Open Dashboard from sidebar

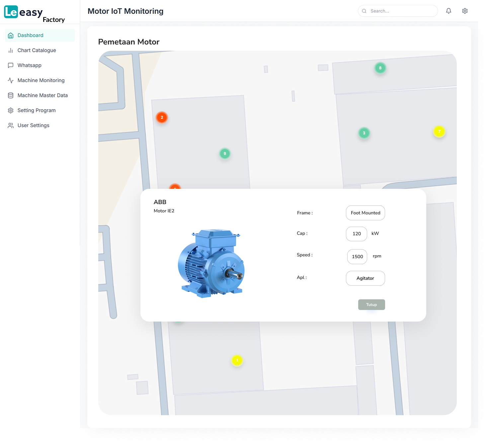(30, 36)
